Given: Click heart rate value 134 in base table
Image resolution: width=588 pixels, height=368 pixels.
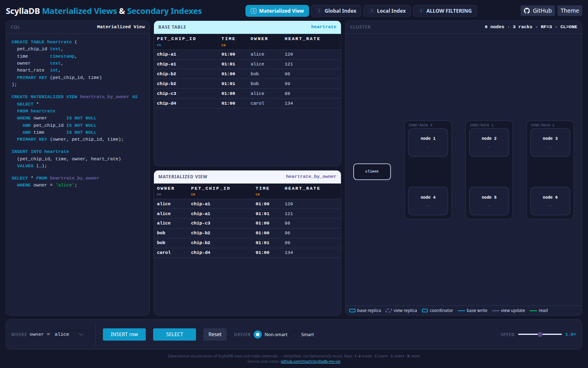Looking at the screenshot, I should click(289, 103).
